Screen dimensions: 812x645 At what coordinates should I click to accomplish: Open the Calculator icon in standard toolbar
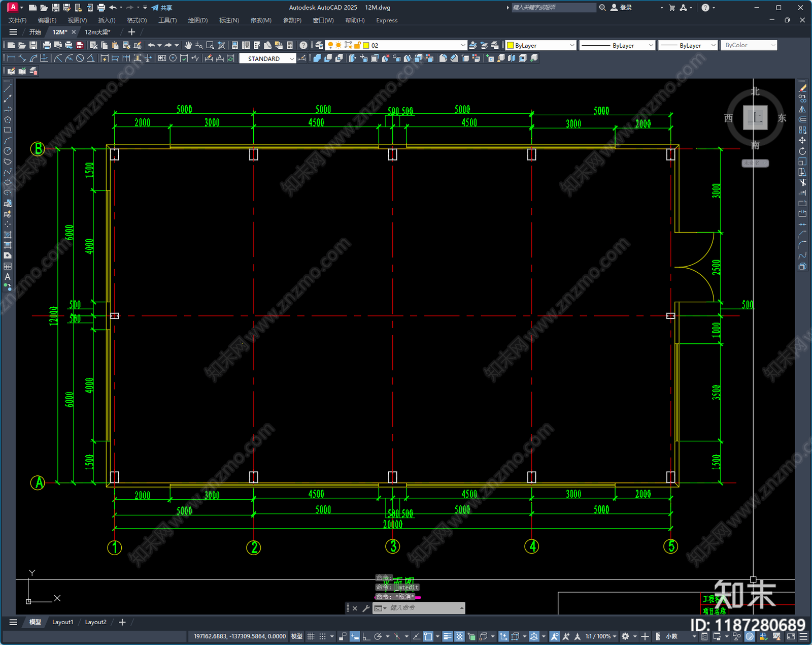(x=290, y=45)
